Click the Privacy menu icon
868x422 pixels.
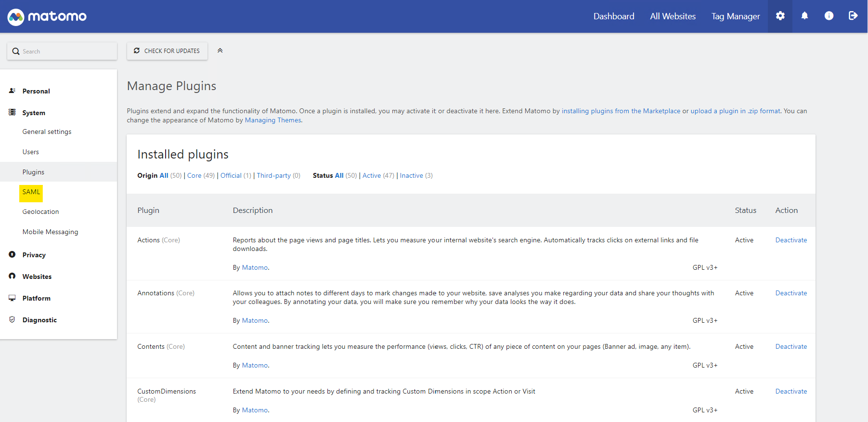[x=12, y=254]
